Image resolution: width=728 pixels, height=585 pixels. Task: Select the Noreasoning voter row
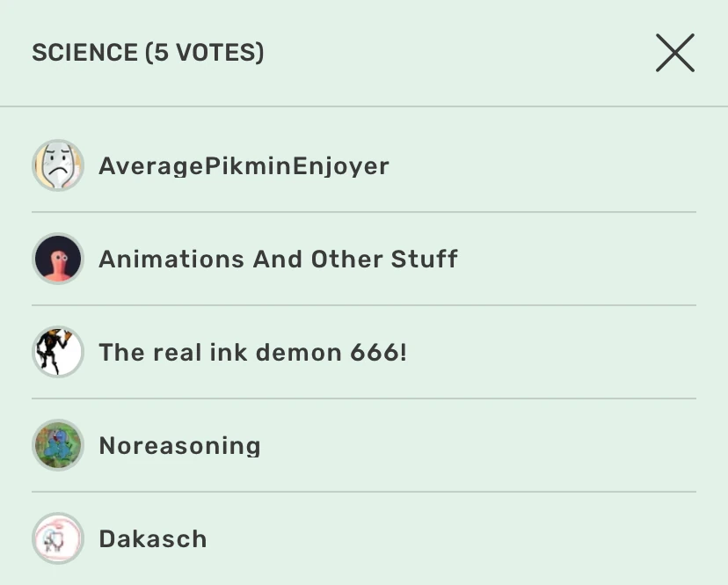click(x=364, y=445)
